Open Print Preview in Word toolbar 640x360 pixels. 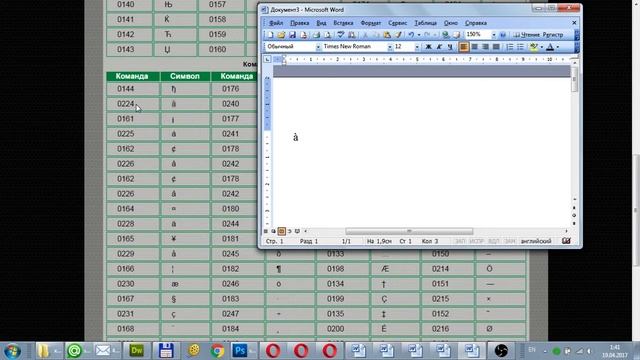click(x=327, y=35)
